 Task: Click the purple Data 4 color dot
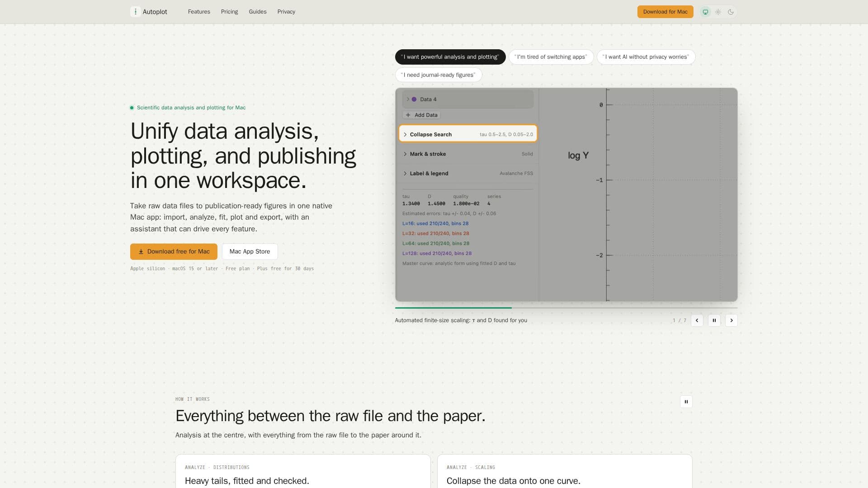click(x=414, y=99)
